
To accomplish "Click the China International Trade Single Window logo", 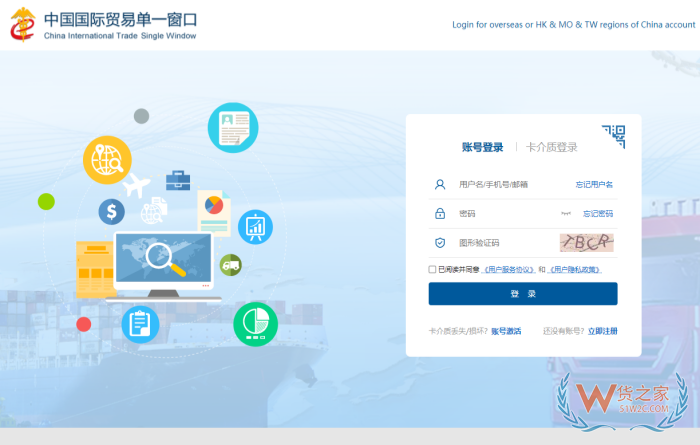I will [x=104, y=25].
